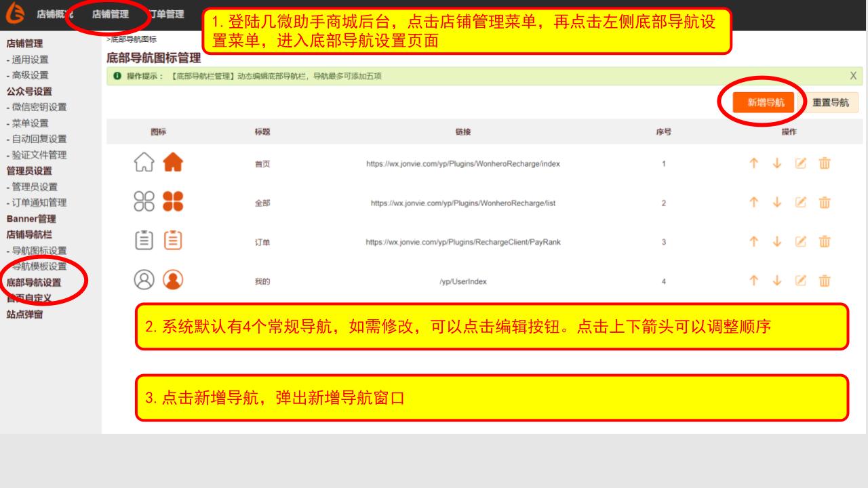Move 首页 row up with up arrow
This screenshot has width=868, height=488.
(753, 163)
